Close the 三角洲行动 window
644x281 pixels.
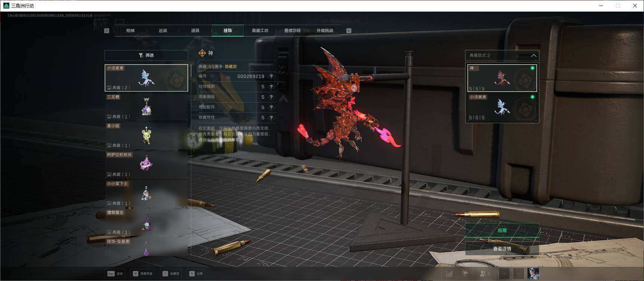click(x=635, y=6)
